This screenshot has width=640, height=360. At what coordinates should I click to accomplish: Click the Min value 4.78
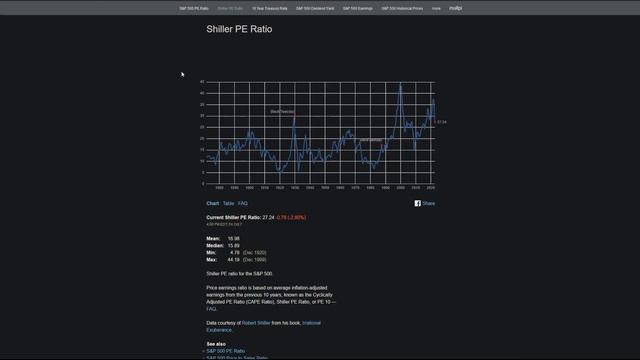[x=235, y=253]
